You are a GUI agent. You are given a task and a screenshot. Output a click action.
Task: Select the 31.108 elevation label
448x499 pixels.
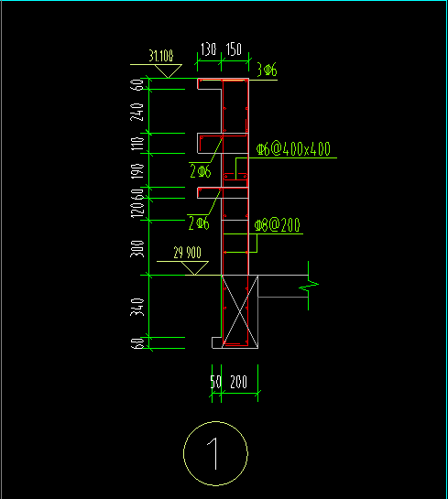(x=161, y=56)
